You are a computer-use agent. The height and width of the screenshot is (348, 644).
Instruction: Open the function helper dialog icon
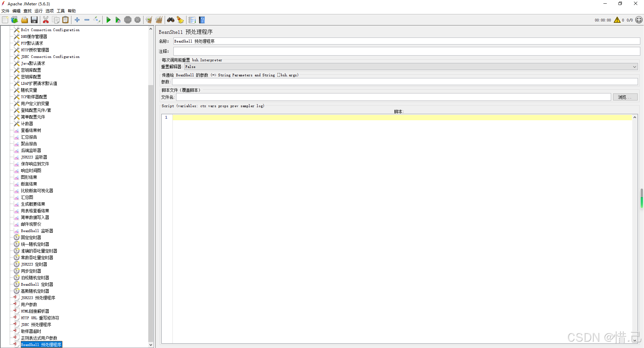click(x=192, y=20)
